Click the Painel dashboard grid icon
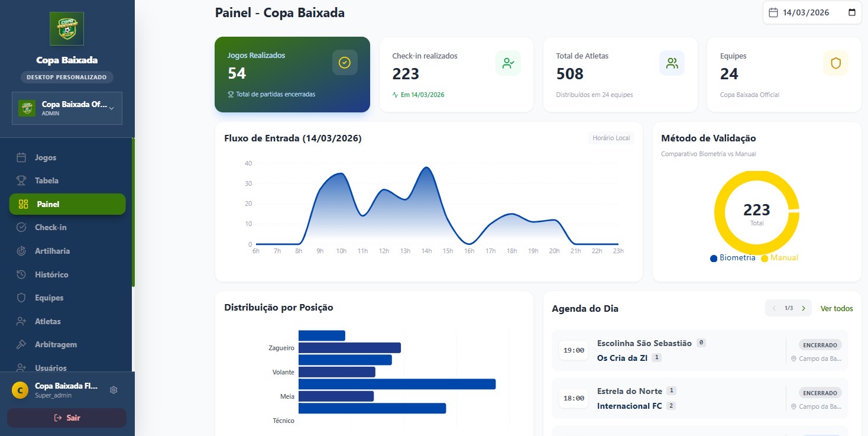868x436 pixels. [24, 204]
